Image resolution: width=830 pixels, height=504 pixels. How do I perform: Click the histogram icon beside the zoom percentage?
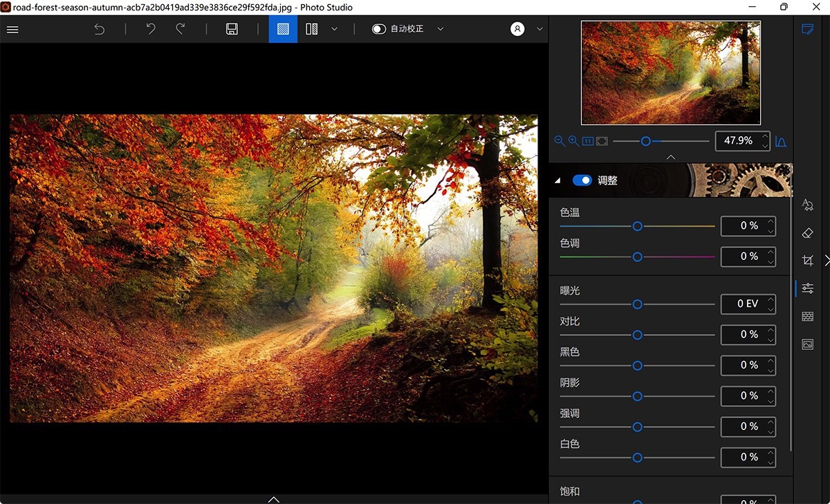pyautogui.click(x=780, y=141)
